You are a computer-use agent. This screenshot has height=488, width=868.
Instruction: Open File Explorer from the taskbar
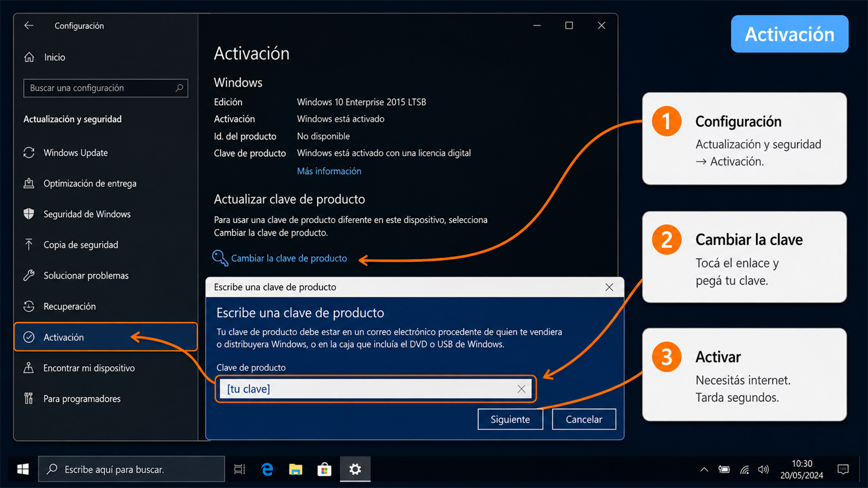296,469
